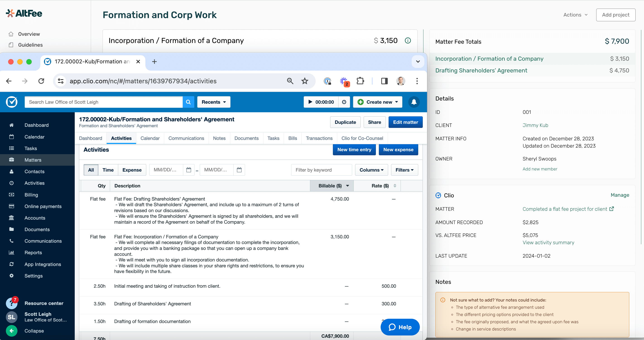Open Billable ($) column dropdown
The width and height of the screenshot is (644, 340).
pyautogui.click(x=348, y=186)
